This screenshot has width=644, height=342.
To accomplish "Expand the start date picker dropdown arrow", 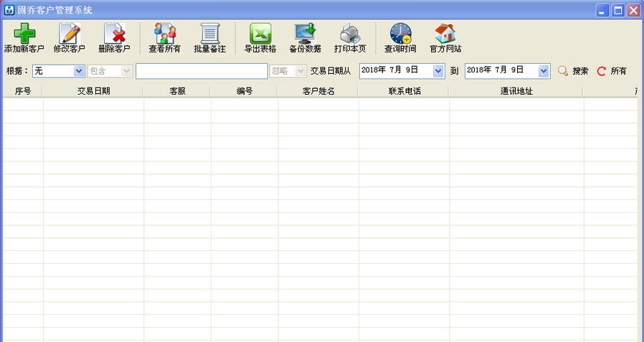I will (438, 71).
